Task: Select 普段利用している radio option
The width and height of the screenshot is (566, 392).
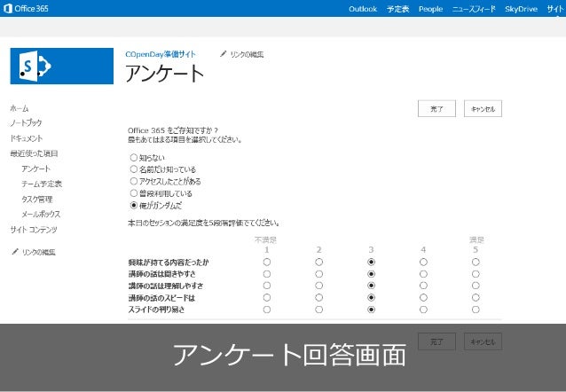Action: (134, 193)
